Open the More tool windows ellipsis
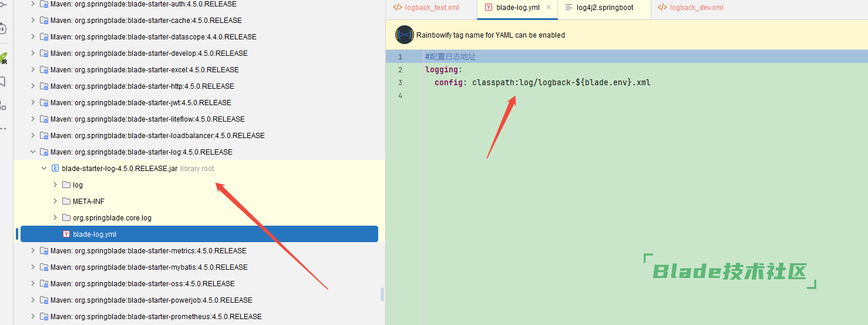Screen dimensions: 868x325 coord(3,128)
